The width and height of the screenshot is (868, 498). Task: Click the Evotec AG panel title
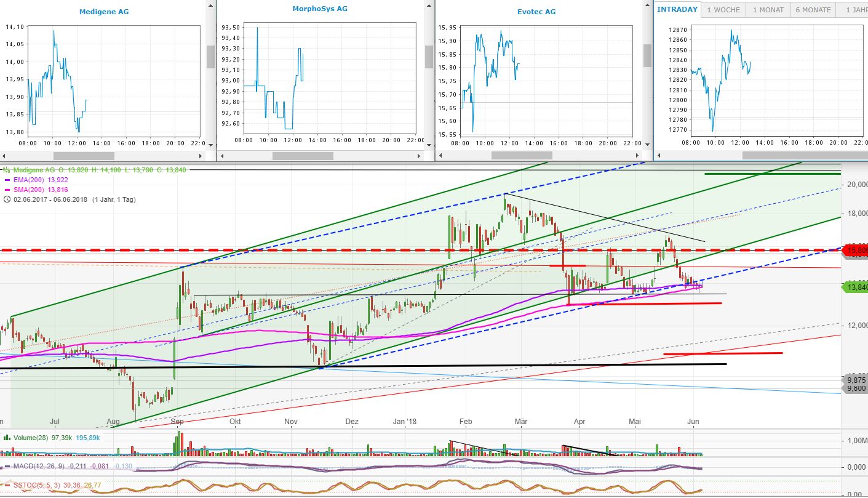point(536,11)
